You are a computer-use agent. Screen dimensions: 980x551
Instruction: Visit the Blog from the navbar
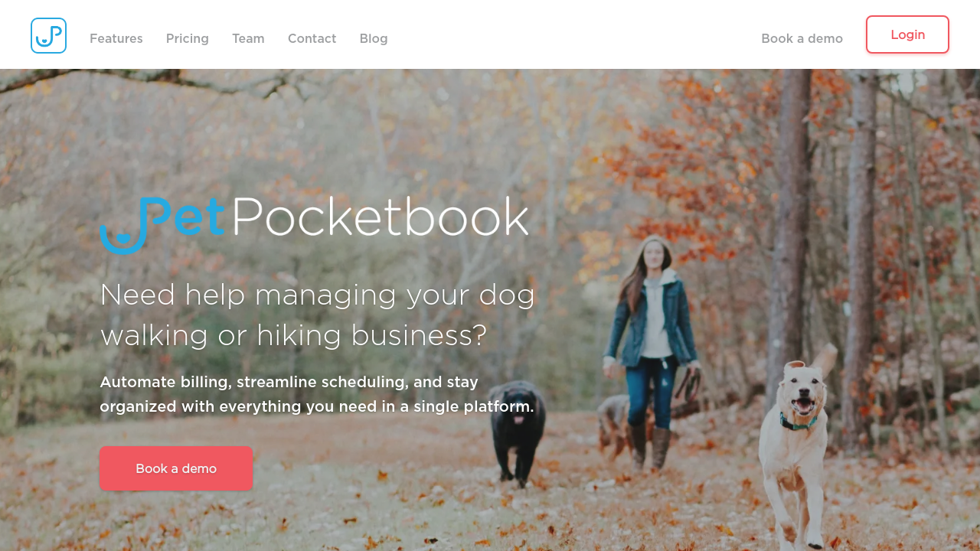pyautogui.click(x=374, y=38)
